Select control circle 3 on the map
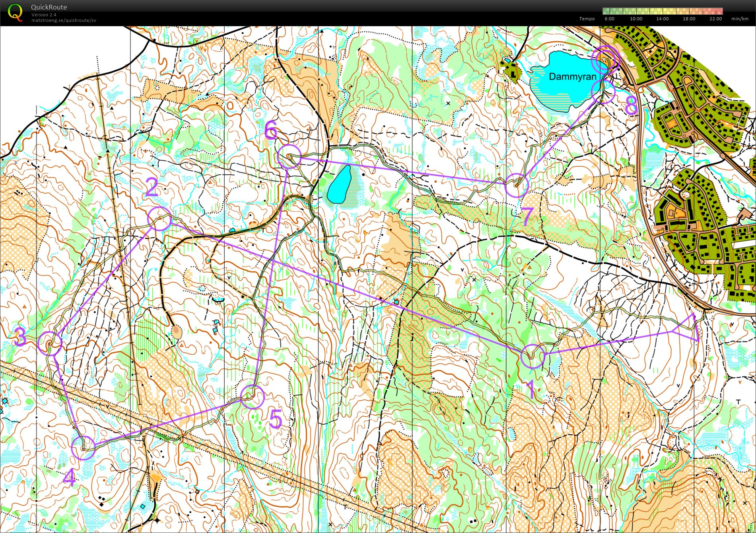The width and height of the screenshot is (756, 533). coord(50,343)
